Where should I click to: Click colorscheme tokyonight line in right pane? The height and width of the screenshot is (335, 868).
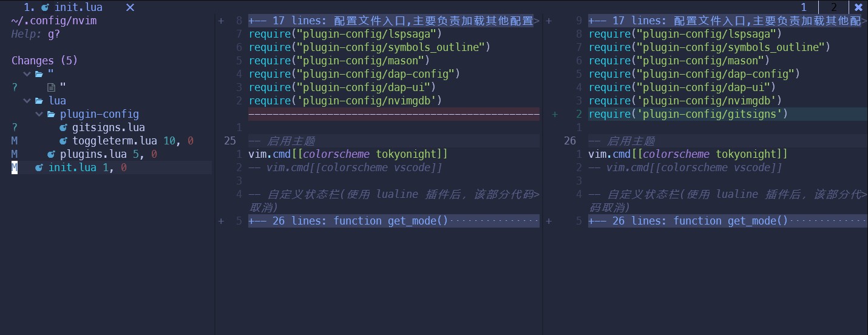(688, 154)
